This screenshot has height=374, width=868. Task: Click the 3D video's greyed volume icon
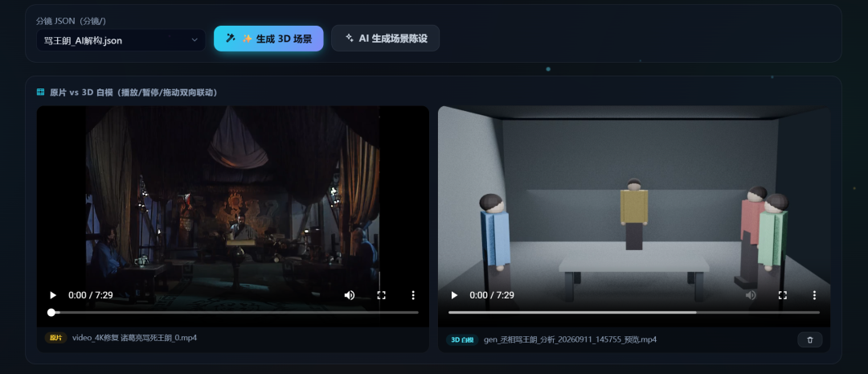pos(751,295)
